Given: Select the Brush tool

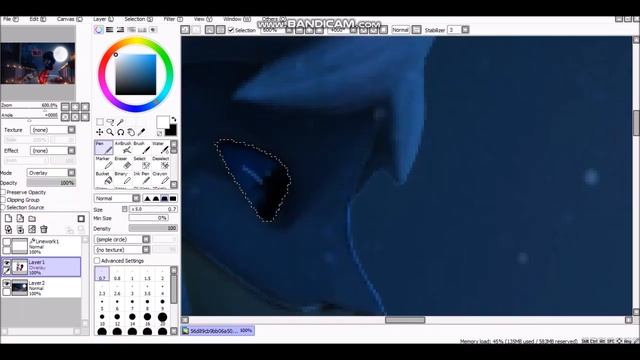Looking at the screenshot, I should tap(142, 148).
